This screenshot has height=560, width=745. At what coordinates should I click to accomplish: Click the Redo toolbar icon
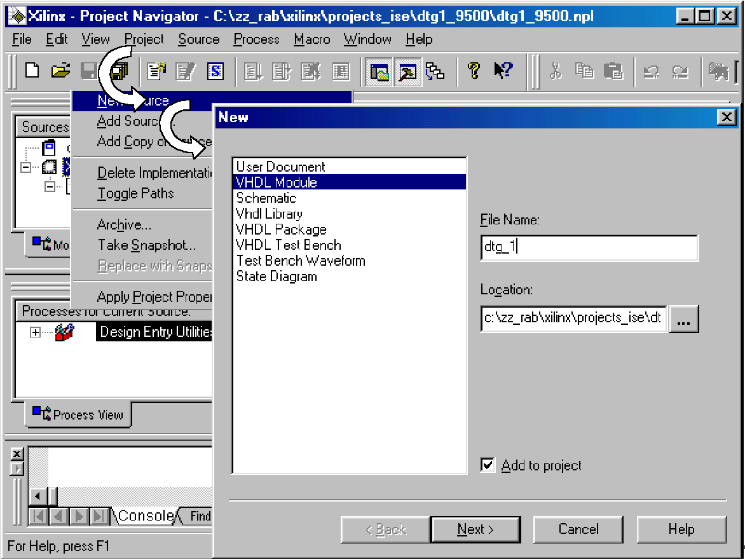point(680,71)
